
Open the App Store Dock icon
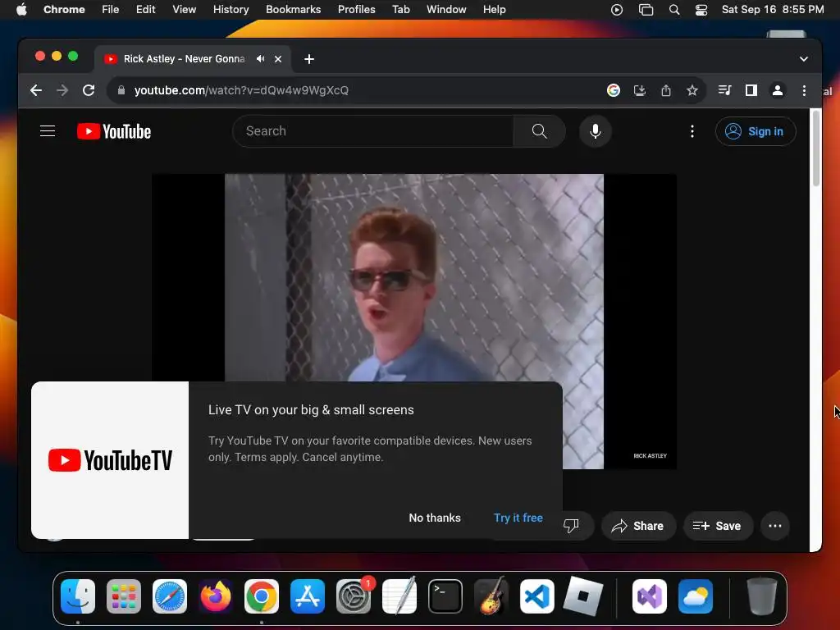[308, 596]
